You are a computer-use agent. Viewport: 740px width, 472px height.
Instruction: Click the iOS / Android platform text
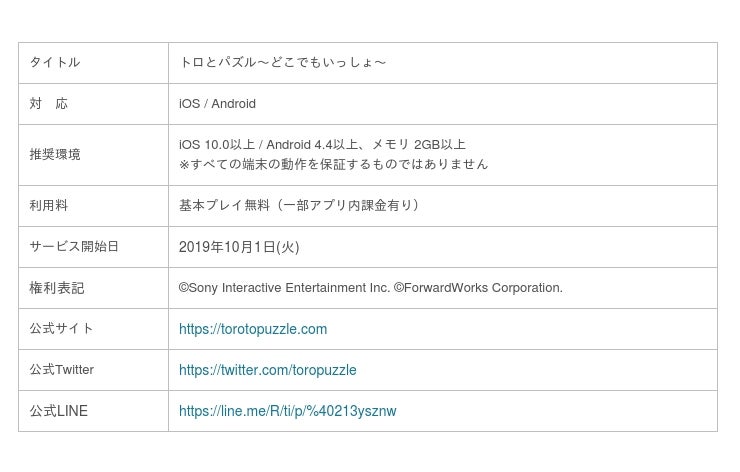click(x=217, y=104)
